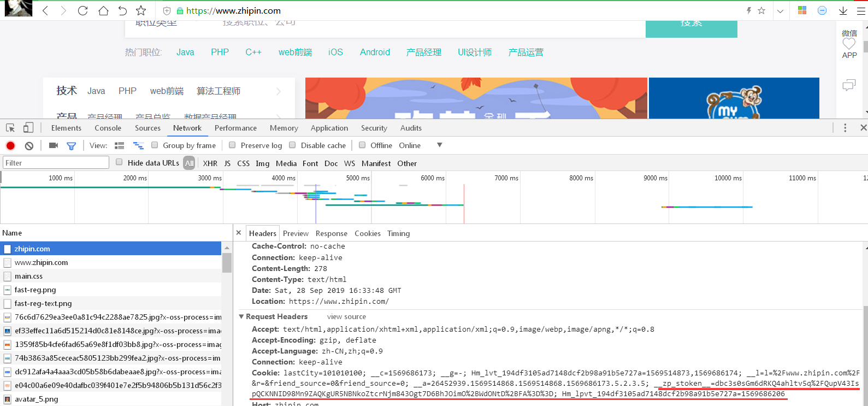Switch to Cookies tab of request
This screenshot has height=406, width=868.
click(x=368, y=233)
